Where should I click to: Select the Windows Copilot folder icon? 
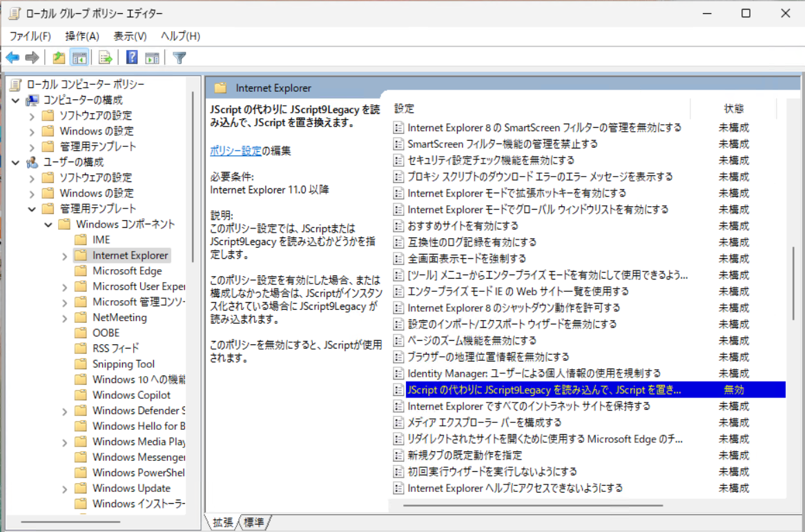pyautogui.click(x=81, y=395)
